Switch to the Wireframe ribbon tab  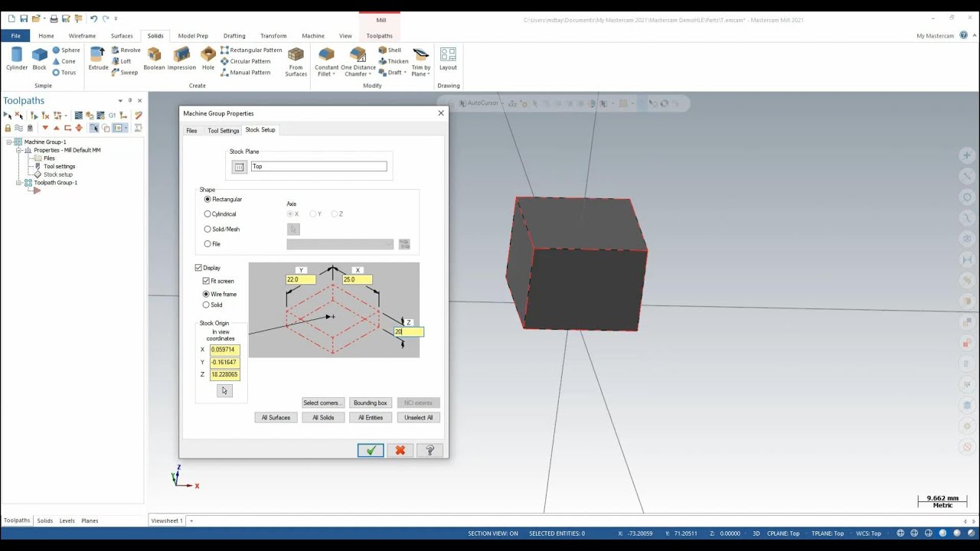coord(82,36)
